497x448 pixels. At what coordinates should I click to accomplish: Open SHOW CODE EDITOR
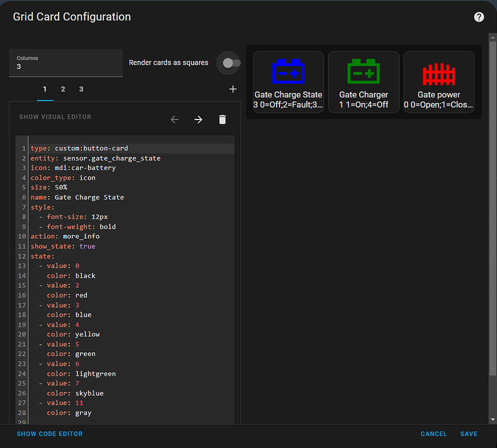point(50,434)
